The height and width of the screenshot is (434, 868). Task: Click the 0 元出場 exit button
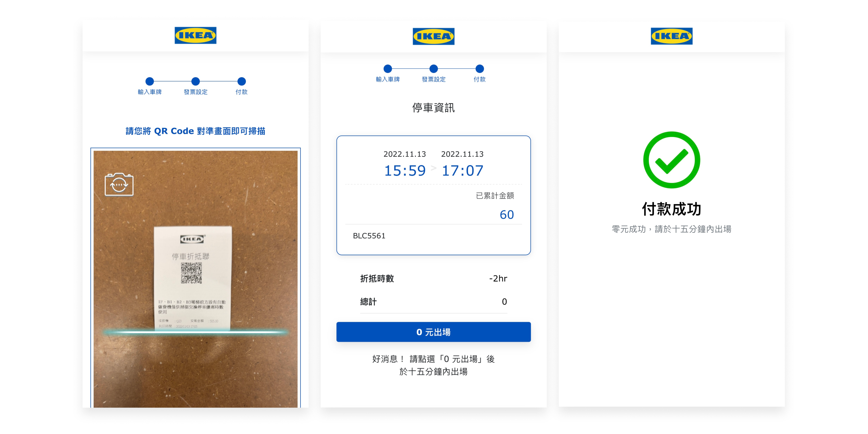[433, 332]
